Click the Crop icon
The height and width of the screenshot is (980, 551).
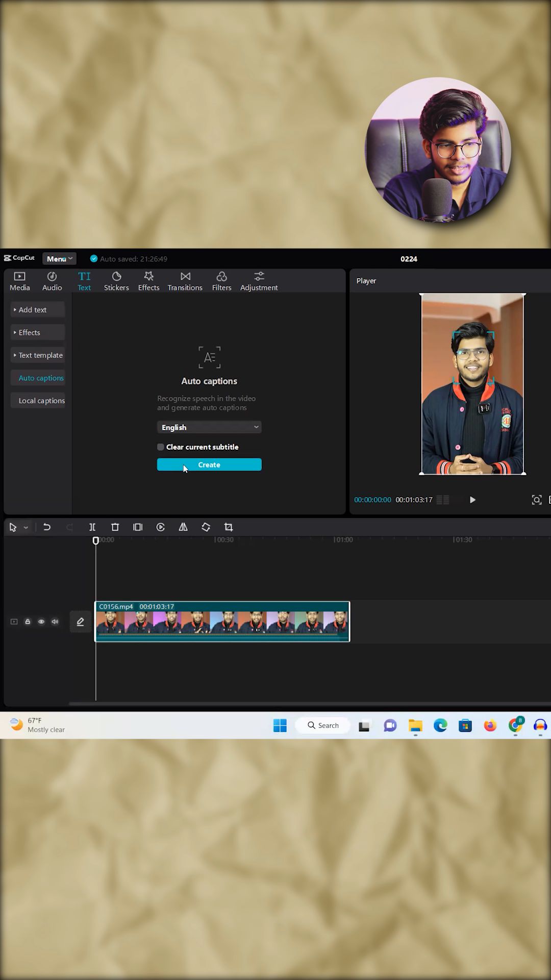point(229,527)
